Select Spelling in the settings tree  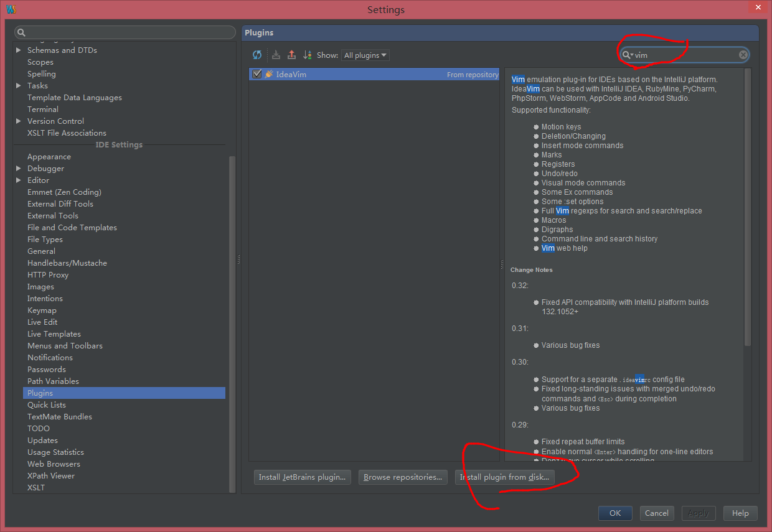coord(42,74)
